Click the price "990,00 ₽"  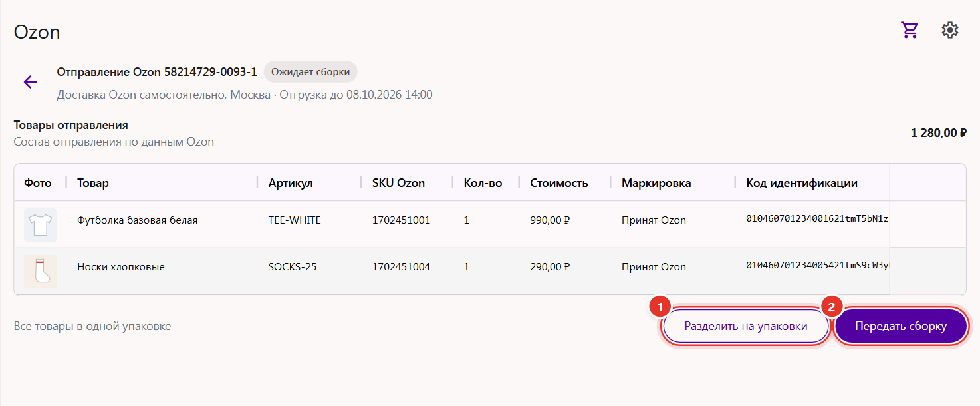[x=551, y=220]
